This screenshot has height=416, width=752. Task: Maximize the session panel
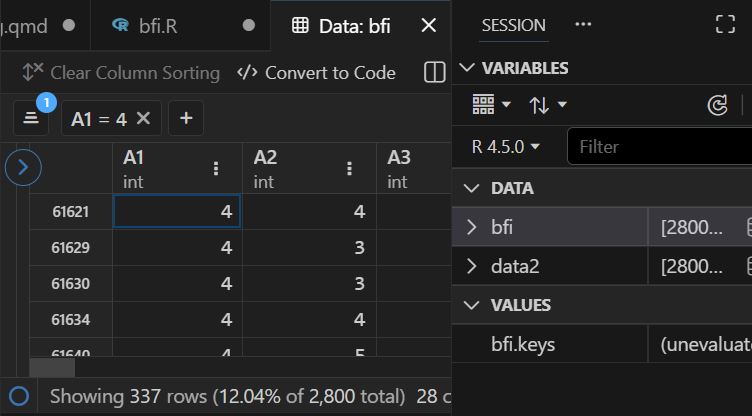coord(726,25)
